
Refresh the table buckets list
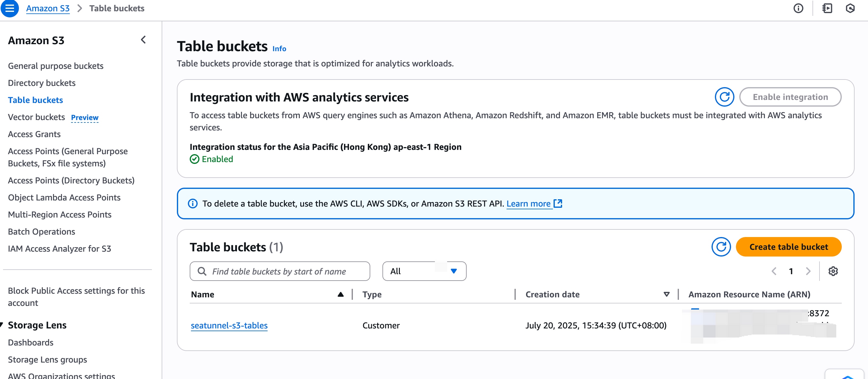(721, 247)
